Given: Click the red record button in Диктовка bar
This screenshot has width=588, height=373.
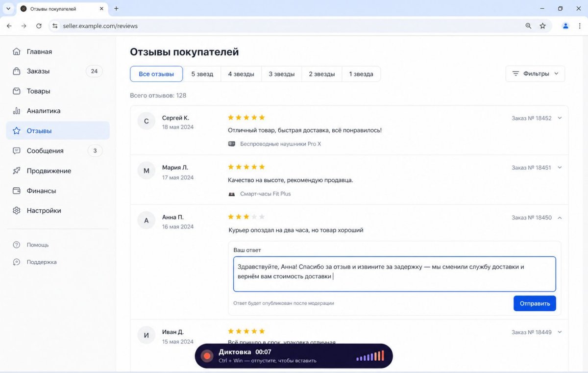Looking at the screenshot, I should click(x=207, y=356).
